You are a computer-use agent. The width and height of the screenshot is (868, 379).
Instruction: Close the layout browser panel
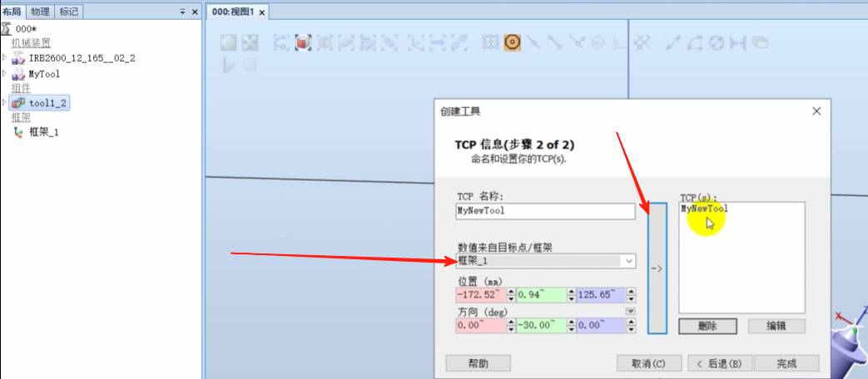click(195, 12)
